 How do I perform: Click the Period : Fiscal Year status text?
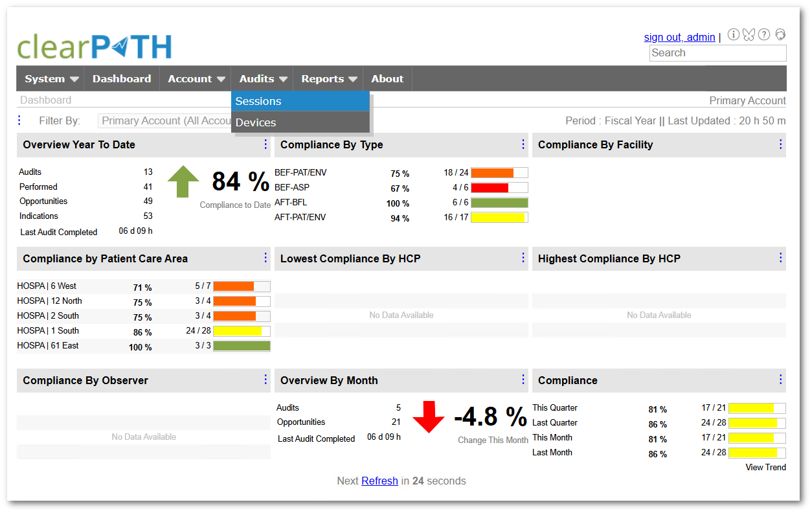click(x=610, y=121)
